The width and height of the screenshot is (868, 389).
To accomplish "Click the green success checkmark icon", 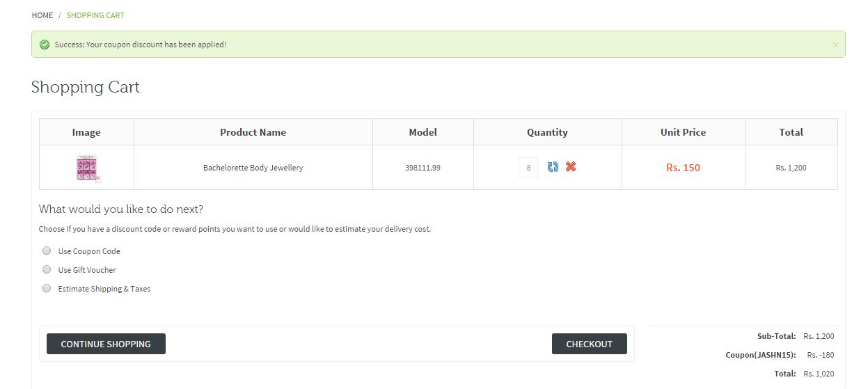I will click(45, 45).
